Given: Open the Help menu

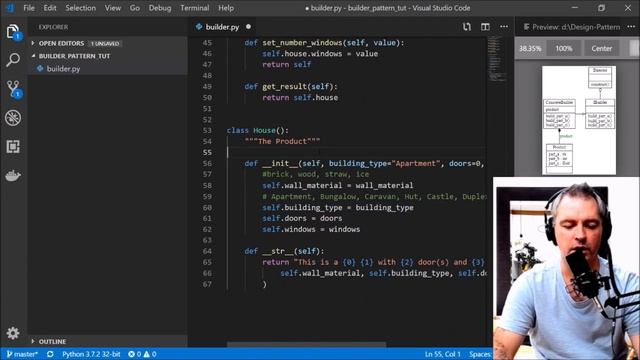Looking at the screenshot, I should click(226, 8).
